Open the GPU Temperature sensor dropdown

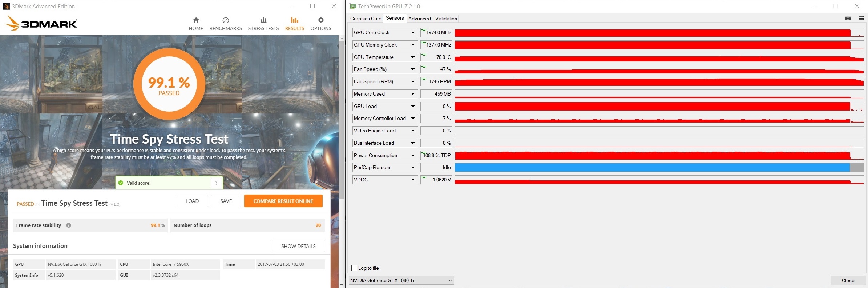(x=413, y=57)
